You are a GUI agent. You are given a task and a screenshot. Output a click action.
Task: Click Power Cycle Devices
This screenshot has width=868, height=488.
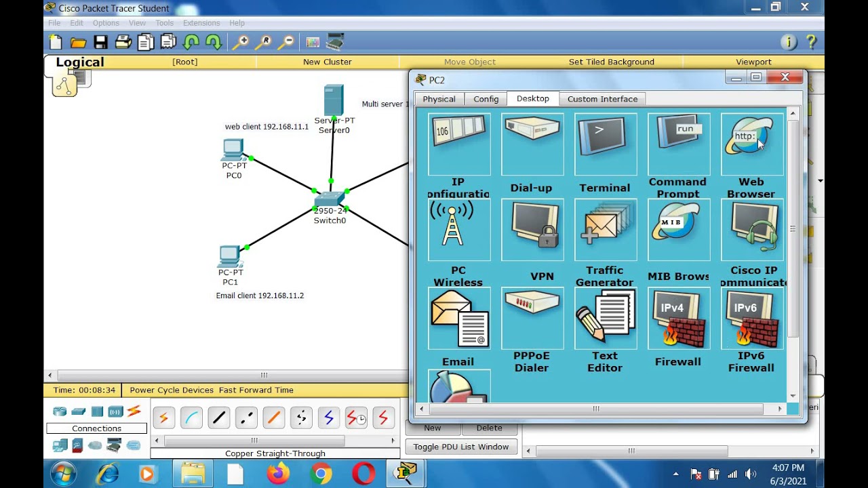point(172,390)
